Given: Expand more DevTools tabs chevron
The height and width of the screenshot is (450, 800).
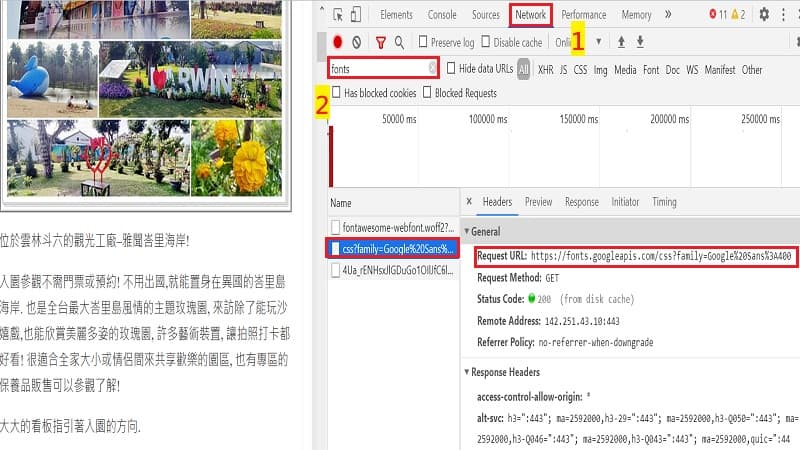Looking at the screenshot, I should tap(668, 15).
